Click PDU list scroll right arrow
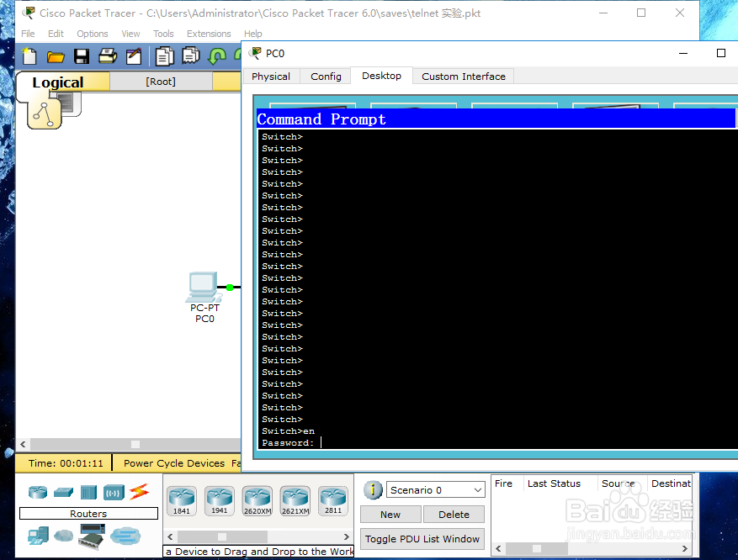Screen dimensions: 738x560 click(x=685, y=549)
